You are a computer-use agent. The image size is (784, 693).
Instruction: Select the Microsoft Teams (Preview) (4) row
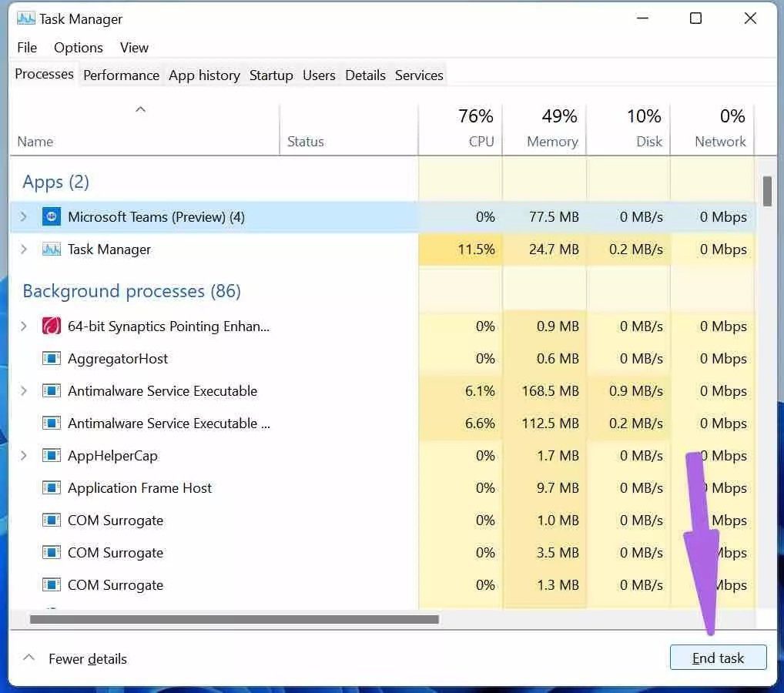(x=383, y=216)
